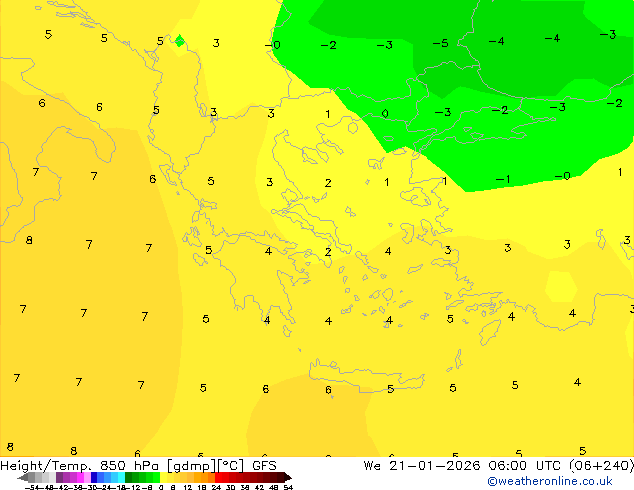Click the 54 legend scale label
This screenshot has width=634, height=490.
pyautogui.click(x=289, y=488)
